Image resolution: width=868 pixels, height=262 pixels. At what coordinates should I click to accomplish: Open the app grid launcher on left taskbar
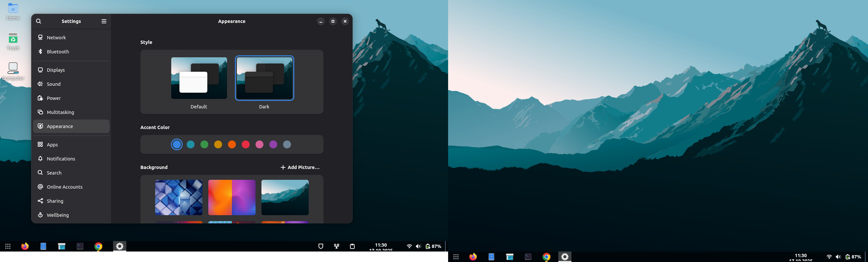(8, 246)
